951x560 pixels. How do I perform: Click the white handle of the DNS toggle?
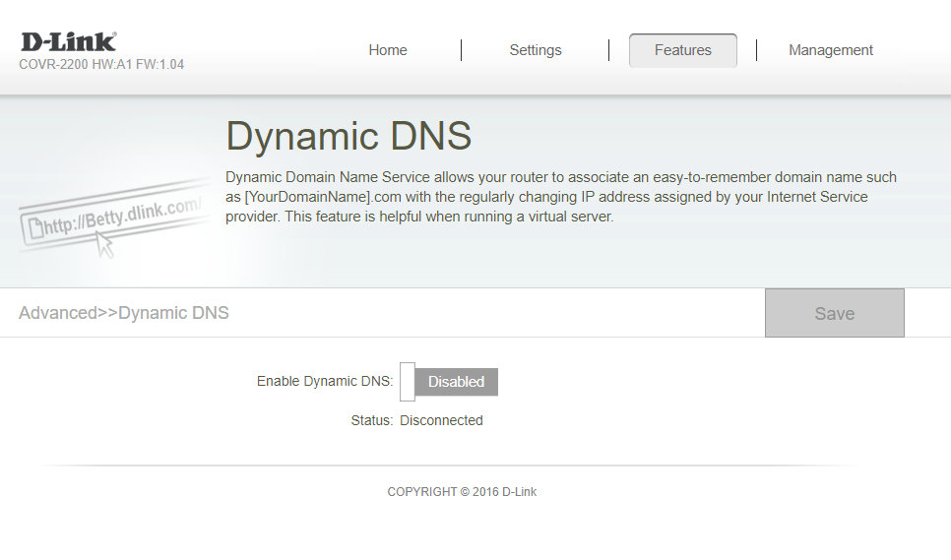(407, 382)
